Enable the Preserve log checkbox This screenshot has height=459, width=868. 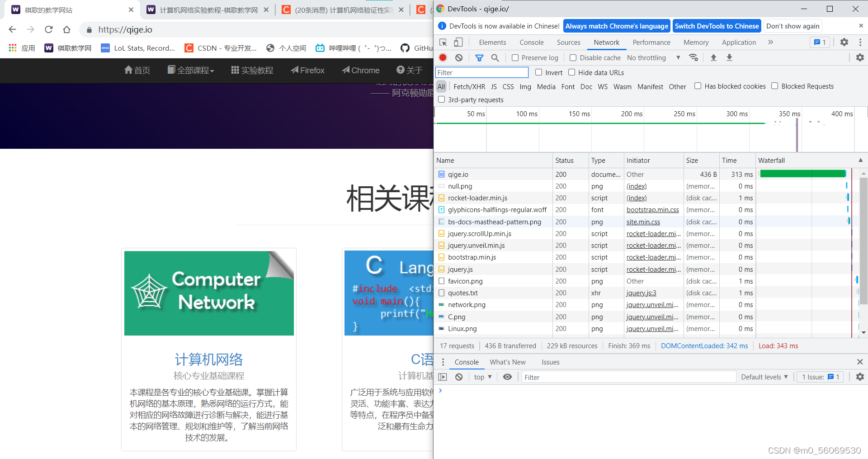[515, 58]
